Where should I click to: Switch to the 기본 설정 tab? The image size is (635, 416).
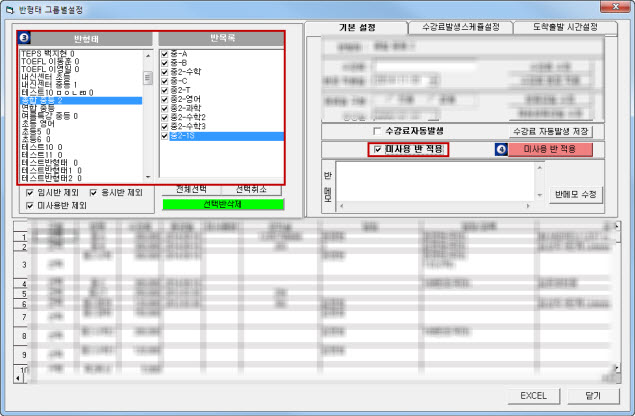pos(357,28)
